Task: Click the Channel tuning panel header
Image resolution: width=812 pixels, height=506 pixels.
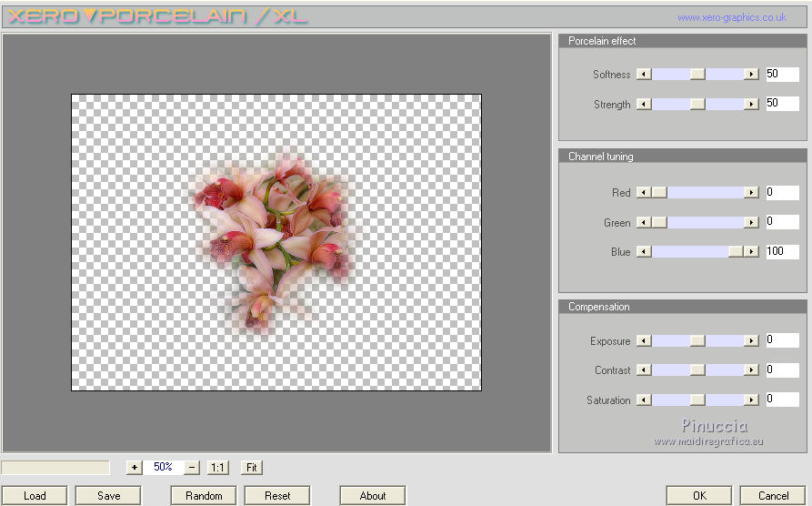Action: pyautogui.click(x=683, y=156)
